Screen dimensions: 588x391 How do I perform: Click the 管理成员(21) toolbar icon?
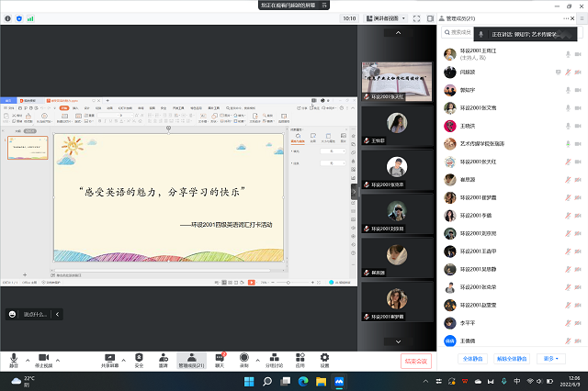(192, 361)
